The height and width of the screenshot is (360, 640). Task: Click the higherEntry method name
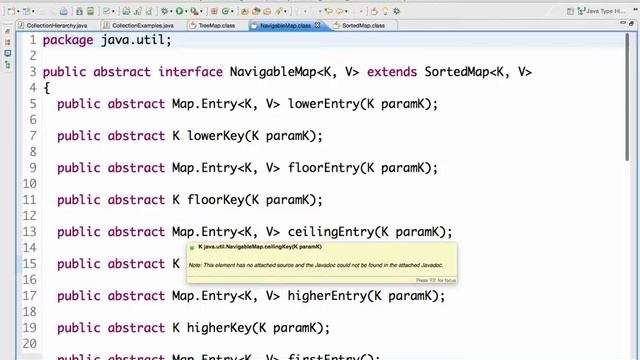point(327,296)
